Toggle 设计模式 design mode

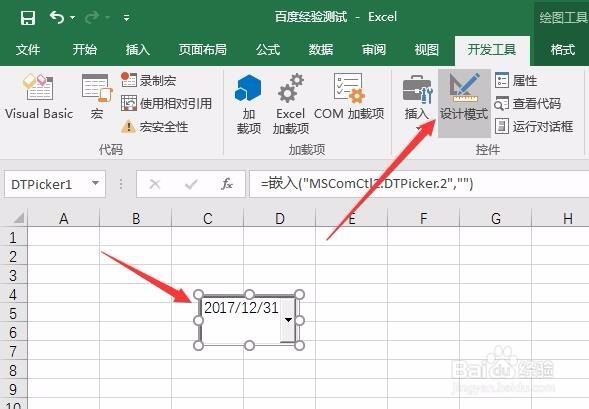tap(464, 103)
